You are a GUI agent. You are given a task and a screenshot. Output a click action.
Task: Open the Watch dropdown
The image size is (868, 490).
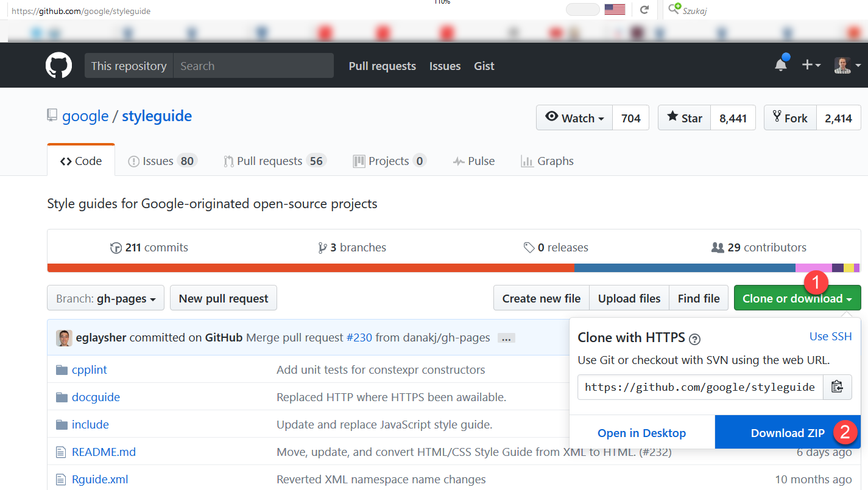pyautogui.click(x=574, y=118)
